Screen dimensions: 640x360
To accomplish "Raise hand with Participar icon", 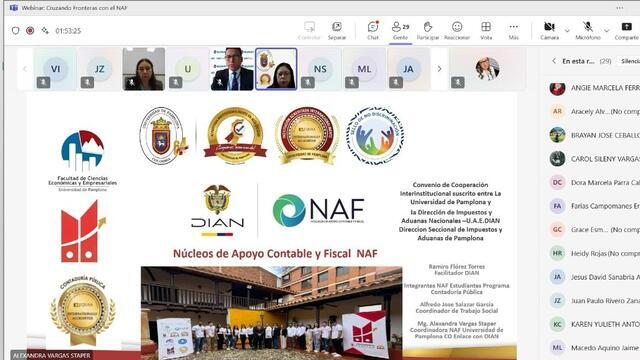I will (428, 31).
